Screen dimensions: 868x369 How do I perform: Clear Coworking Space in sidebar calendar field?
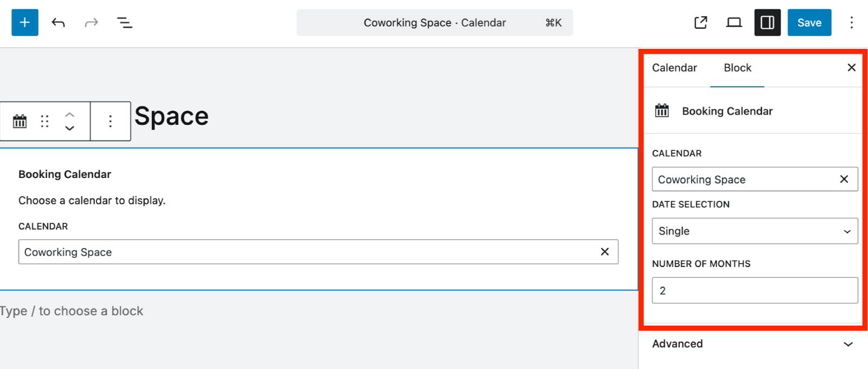coord(844,179)
